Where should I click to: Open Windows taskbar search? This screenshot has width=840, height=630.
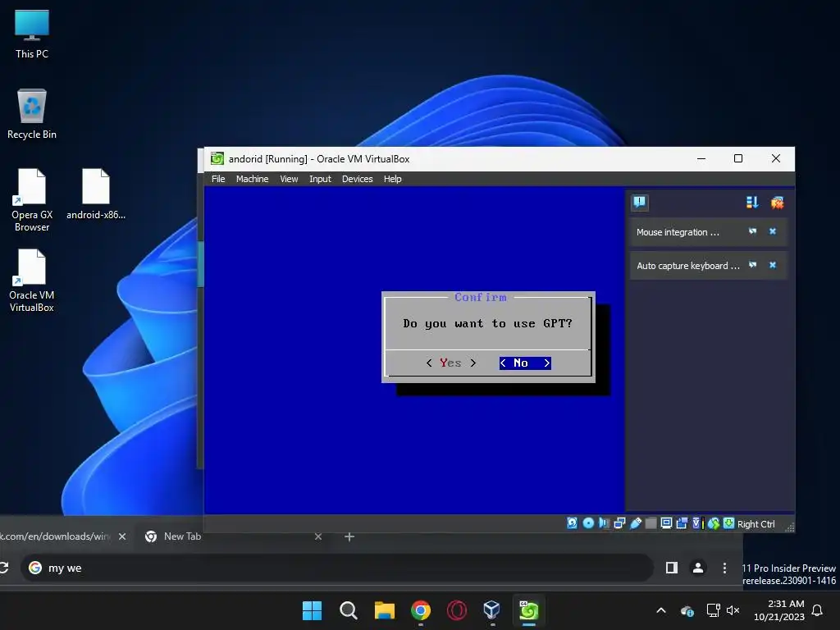point(348,610)
